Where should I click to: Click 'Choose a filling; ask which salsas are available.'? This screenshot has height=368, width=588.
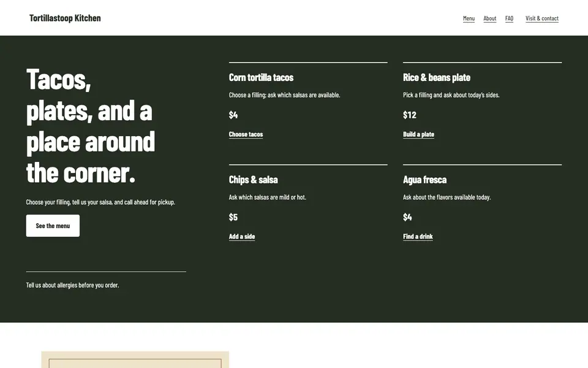[284, 95]
